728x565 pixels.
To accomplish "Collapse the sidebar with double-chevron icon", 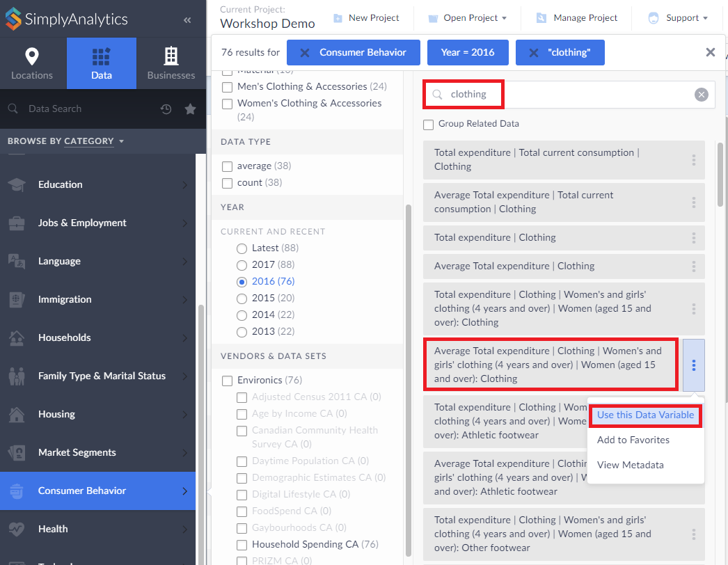I will pos(187,20).
